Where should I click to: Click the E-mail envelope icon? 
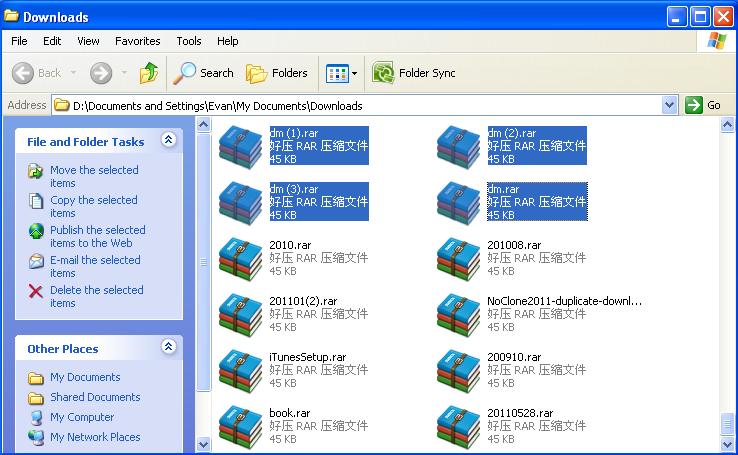(36, 261)
